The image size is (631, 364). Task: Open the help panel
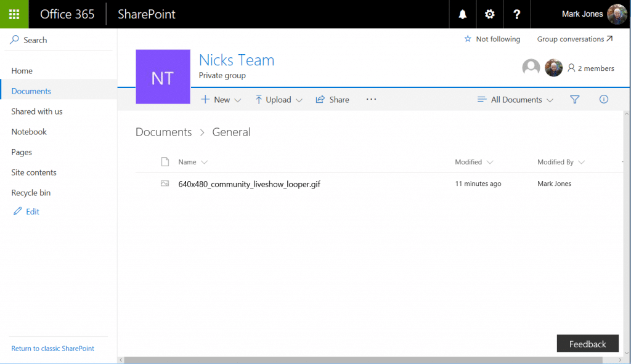coord(517,14)
